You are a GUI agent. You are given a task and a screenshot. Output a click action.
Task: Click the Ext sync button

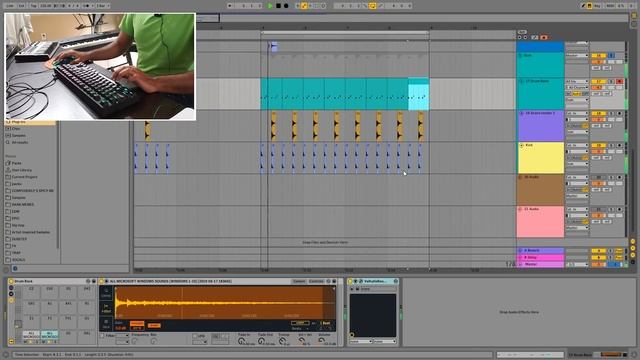(x=22, y=6)
